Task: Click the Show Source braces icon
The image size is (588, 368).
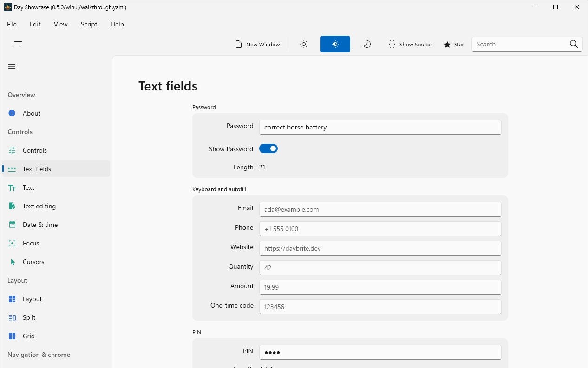Action: 392,44
